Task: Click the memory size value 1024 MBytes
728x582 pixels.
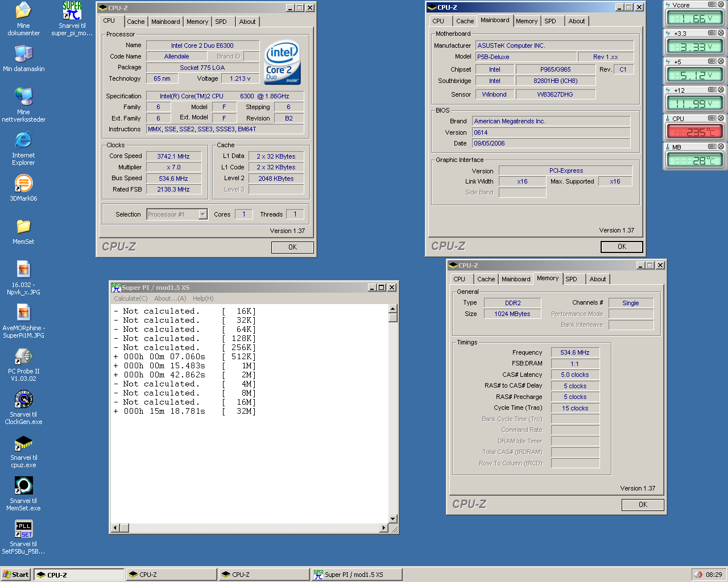Action: tap(512, 314)
